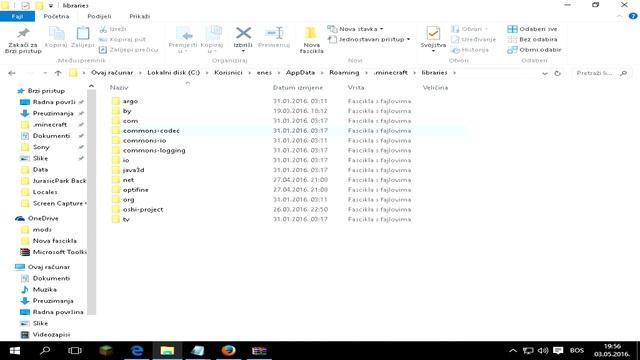Click Historija in the ribbon
The width and height of the screenshot is (640, 360).
470,49
